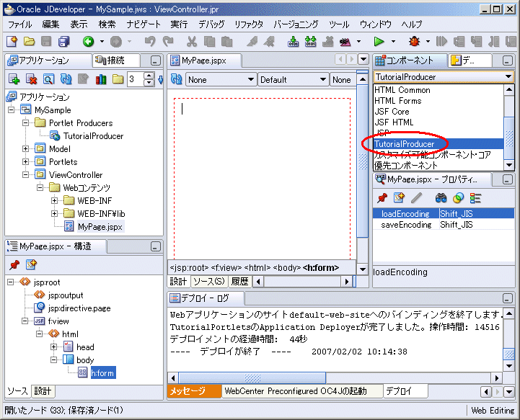This screenshot has height=420, width=520.
Task: Click the binoculars find icon in property inspector
Action: click(x=441, y=198)
